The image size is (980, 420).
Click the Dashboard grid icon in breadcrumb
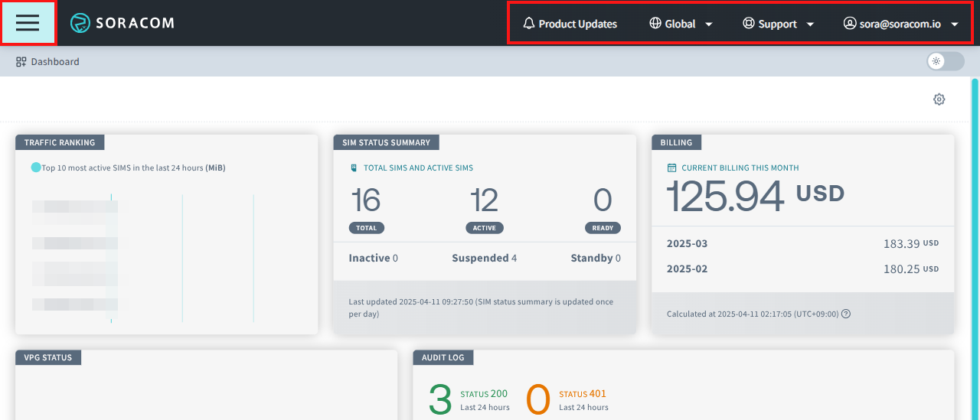click(x=21, y=62)
